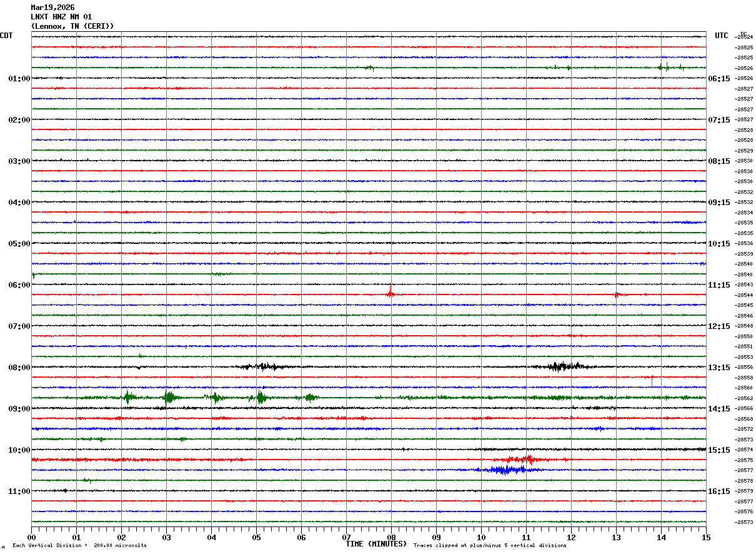Select the DC offset value -28536
Viewport: 756px width, 554px height.
[x=744, y=243]
